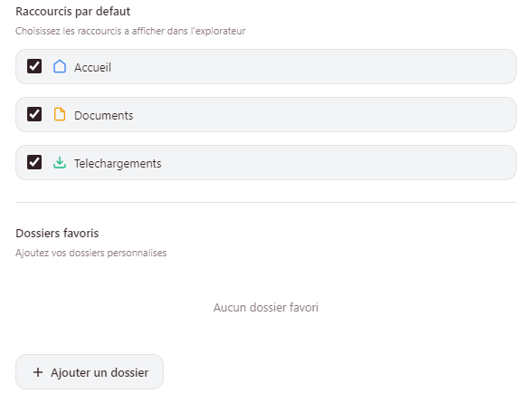The image size is (532, 403).
Task: Click the orange file icon next to Documents
Action: [x=60, y=114]
